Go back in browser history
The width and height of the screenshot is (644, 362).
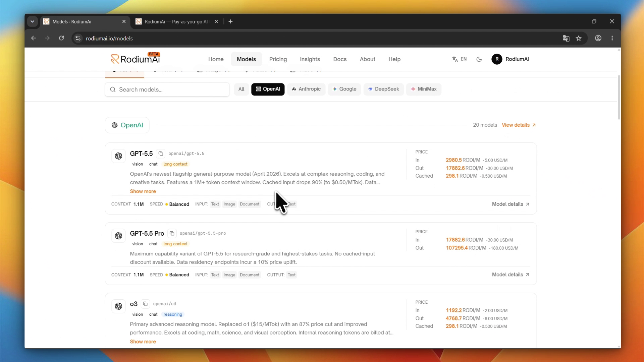(x=34, y=38)
